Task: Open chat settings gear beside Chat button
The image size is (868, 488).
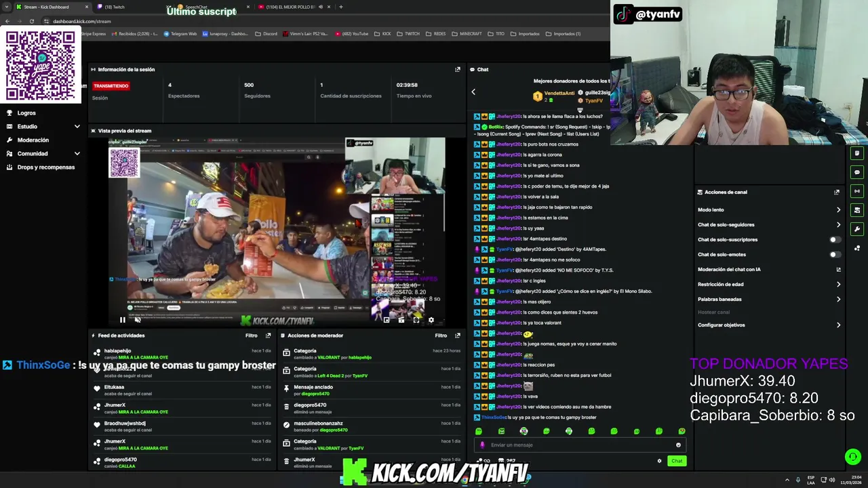Action: [x=659, y=461]
